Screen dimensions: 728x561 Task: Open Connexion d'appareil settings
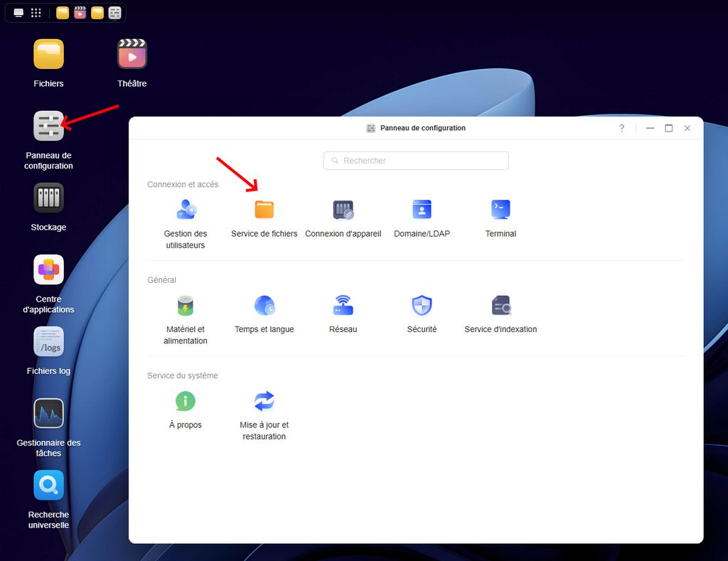click(343, 210)
